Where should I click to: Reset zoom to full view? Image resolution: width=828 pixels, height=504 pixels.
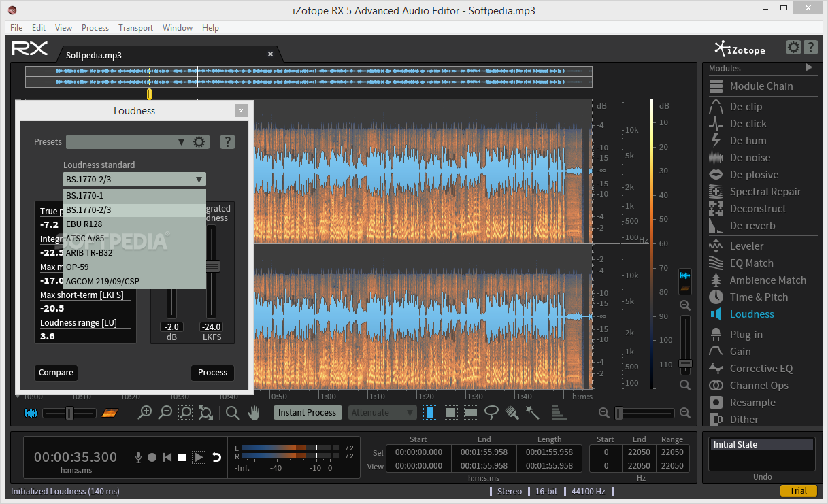click(205, 412)
